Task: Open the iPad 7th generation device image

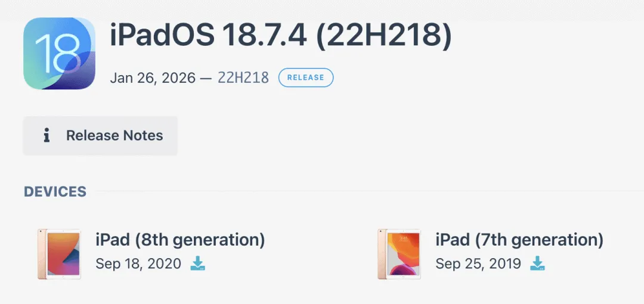Action: click(x=399, y=253)
